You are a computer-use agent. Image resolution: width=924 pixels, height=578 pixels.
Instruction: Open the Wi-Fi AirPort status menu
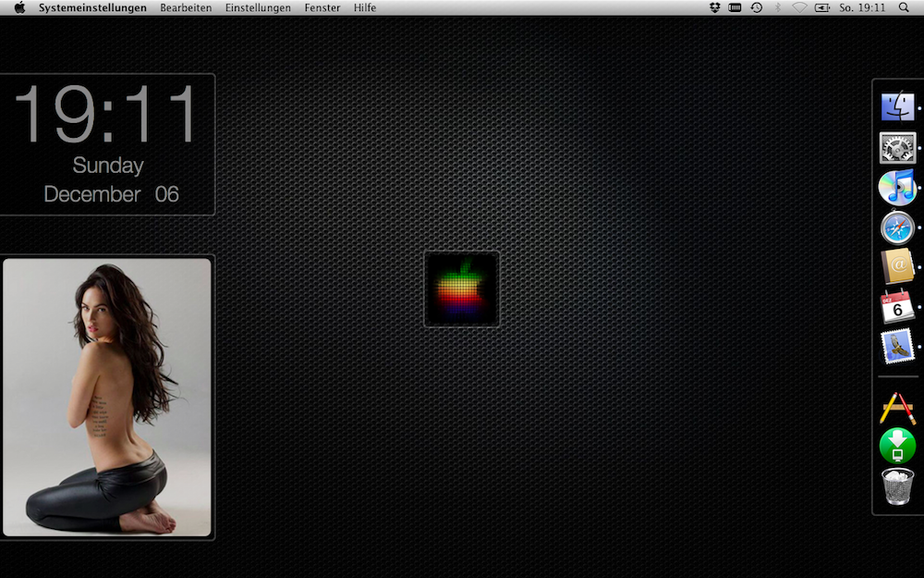point(799,7)
